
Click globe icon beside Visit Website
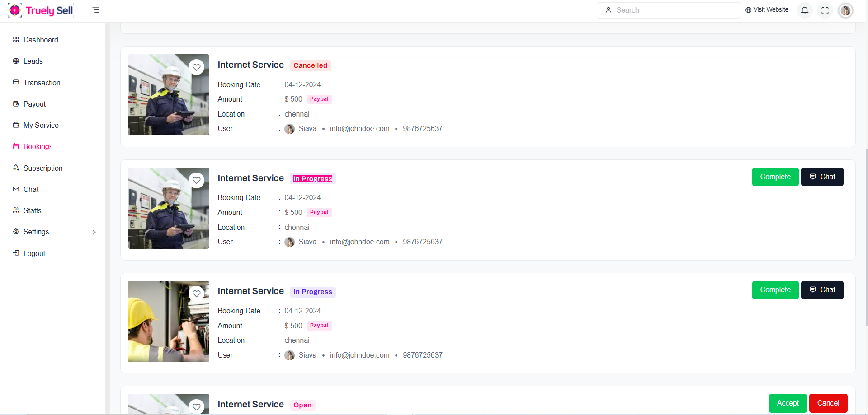coord(748,10)
